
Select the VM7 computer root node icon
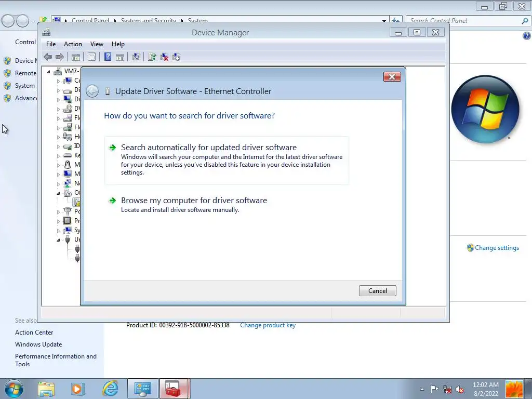click(58, 71)
